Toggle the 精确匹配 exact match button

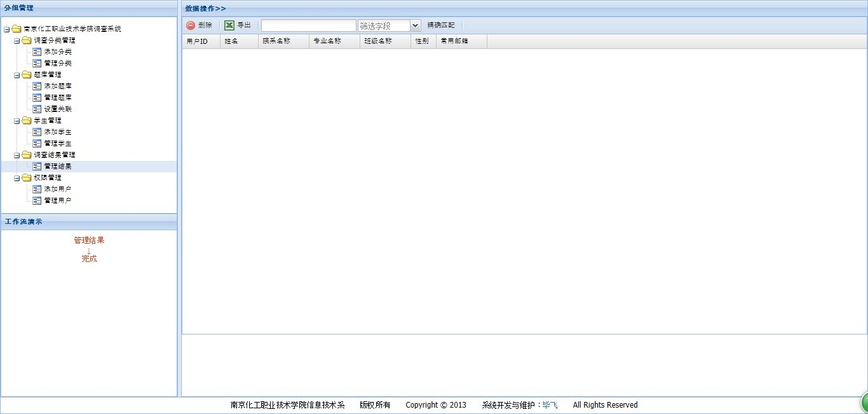[441, 25]
